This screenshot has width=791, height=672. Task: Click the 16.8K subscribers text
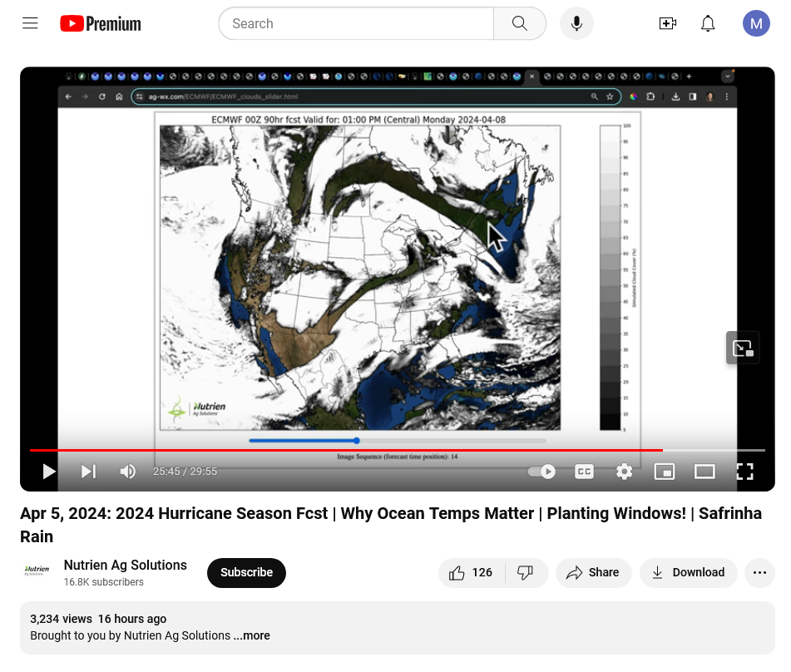pyautogui.click(x=103, y=582)
